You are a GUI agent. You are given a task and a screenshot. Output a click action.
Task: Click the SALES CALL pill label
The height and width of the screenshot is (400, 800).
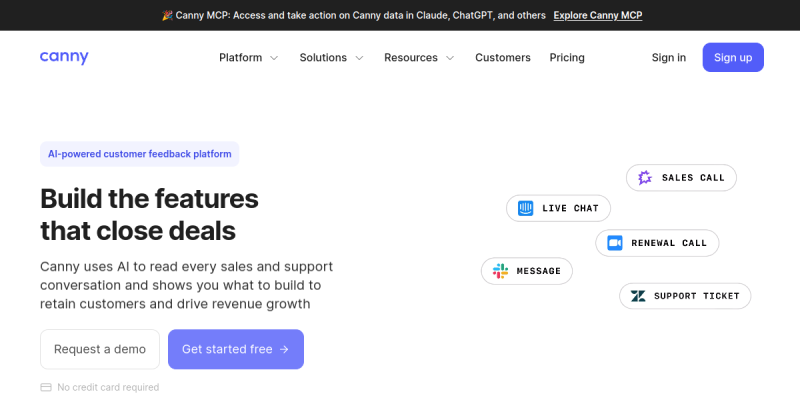coord(693,178)
